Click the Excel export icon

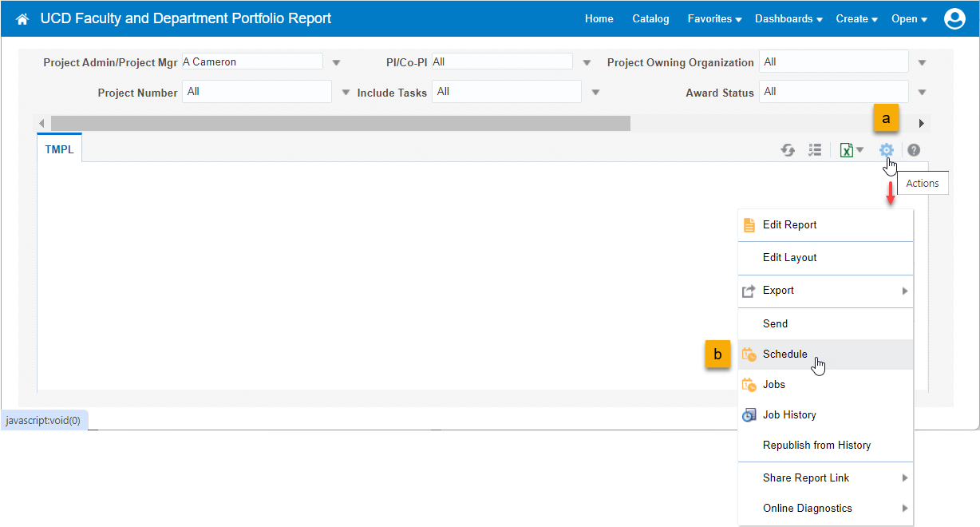[848, 150]
